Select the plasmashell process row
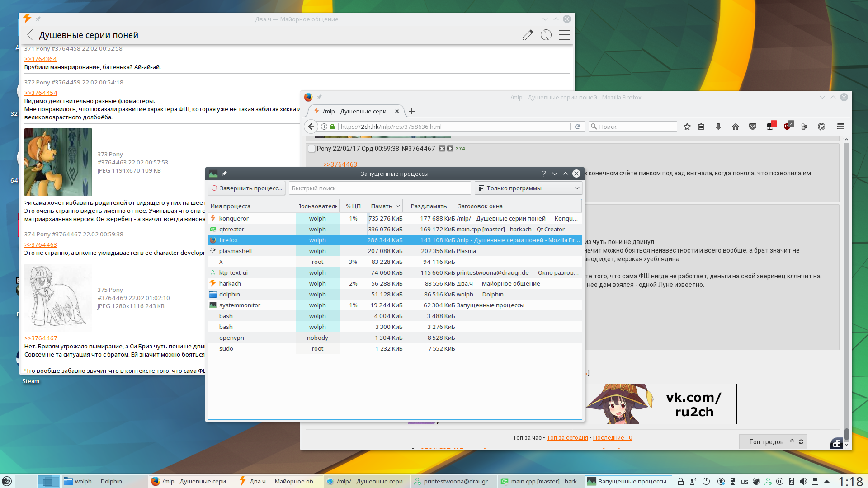 click(x=395, y=251)
